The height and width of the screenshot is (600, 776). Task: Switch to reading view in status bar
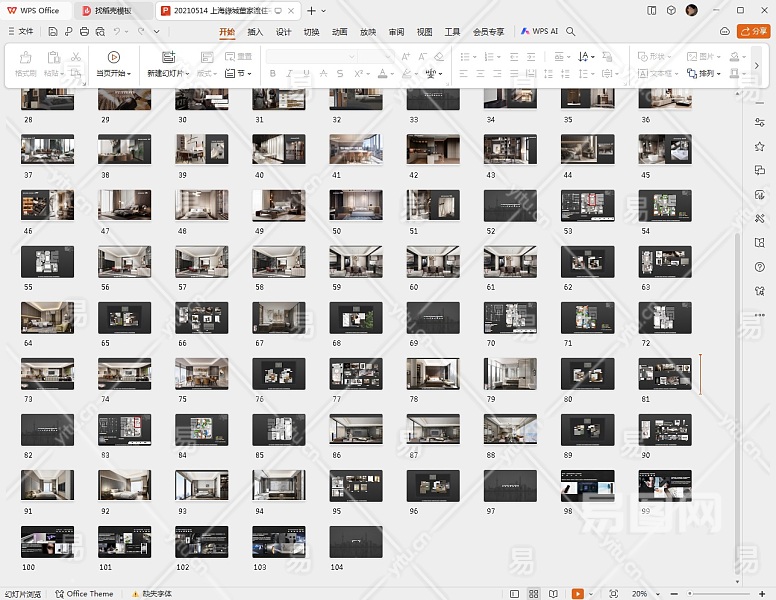(552, 594)
